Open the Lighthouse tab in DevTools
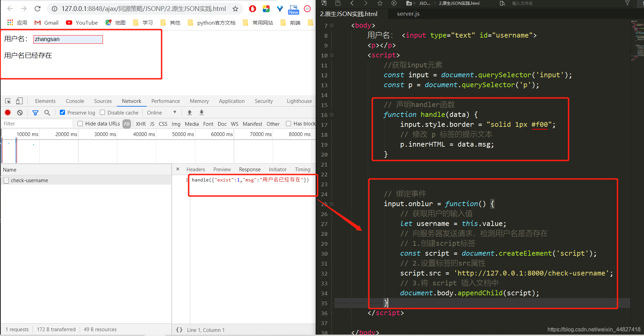 coord(299,101)
